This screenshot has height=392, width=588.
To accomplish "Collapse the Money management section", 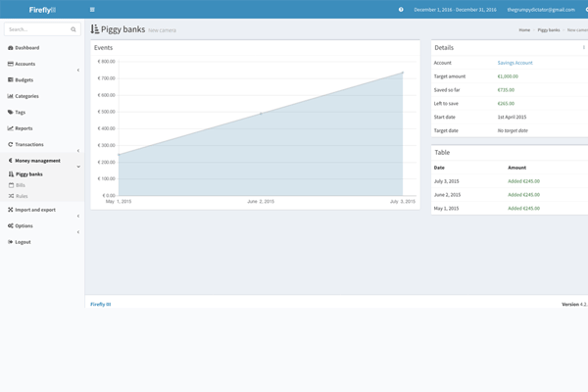I will point(78,167).
